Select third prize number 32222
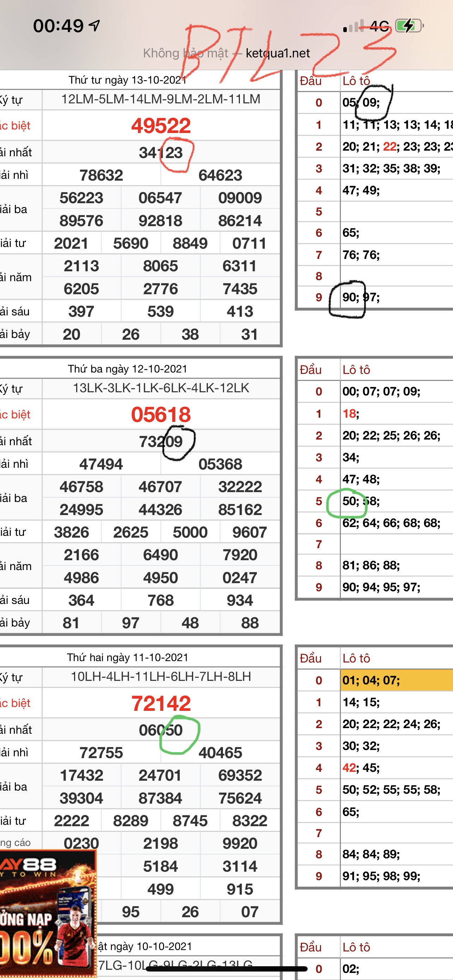453x980 pixels. [240, 486]
